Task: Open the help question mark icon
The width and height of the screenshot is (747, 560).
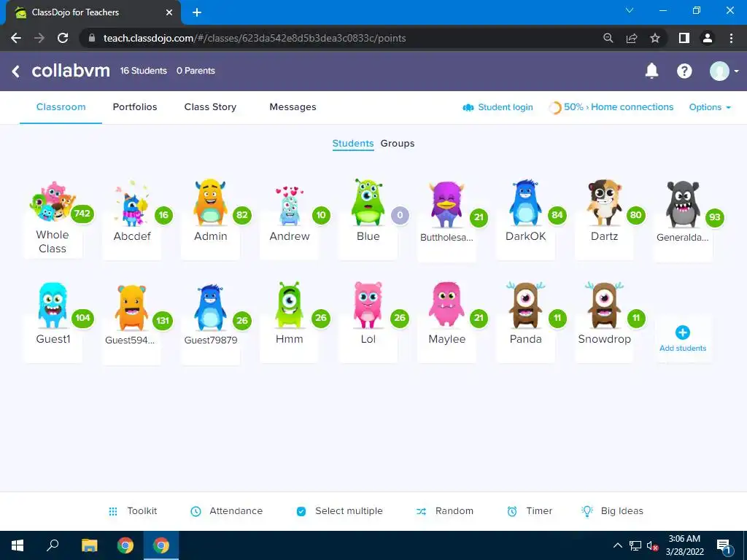Action: [x=684, y=71]
